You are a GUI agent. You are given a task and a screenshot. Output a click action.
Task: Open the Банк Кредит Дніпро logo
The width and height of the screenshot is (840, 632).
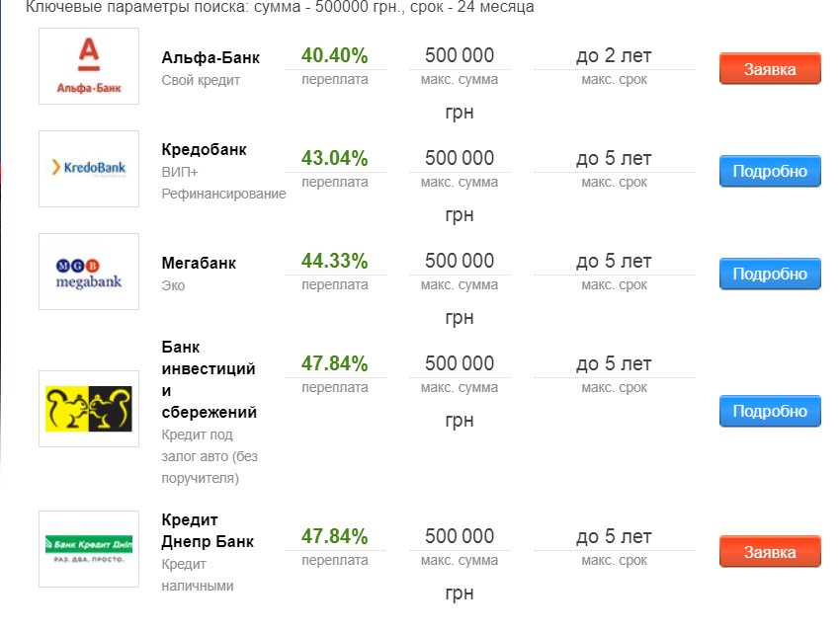pos(89,549)
